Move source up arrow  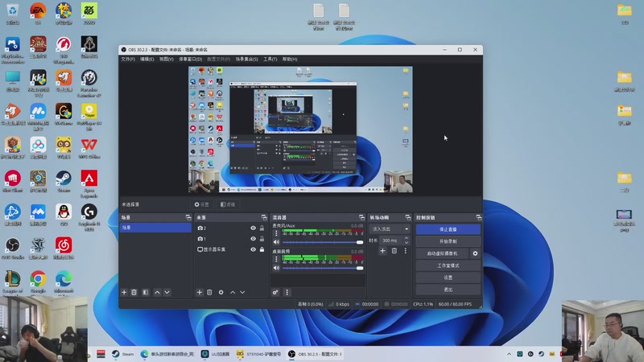click(x=233, y=292)
